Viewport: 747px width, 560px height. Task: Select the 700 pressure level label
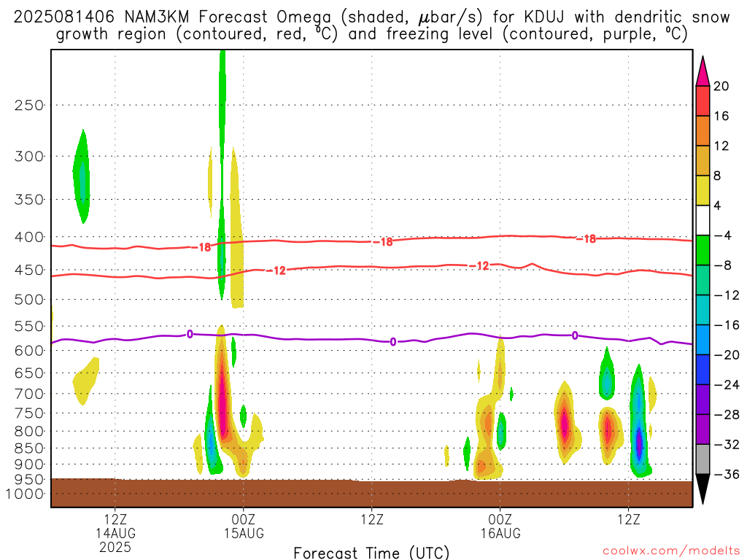click(29, 394)
